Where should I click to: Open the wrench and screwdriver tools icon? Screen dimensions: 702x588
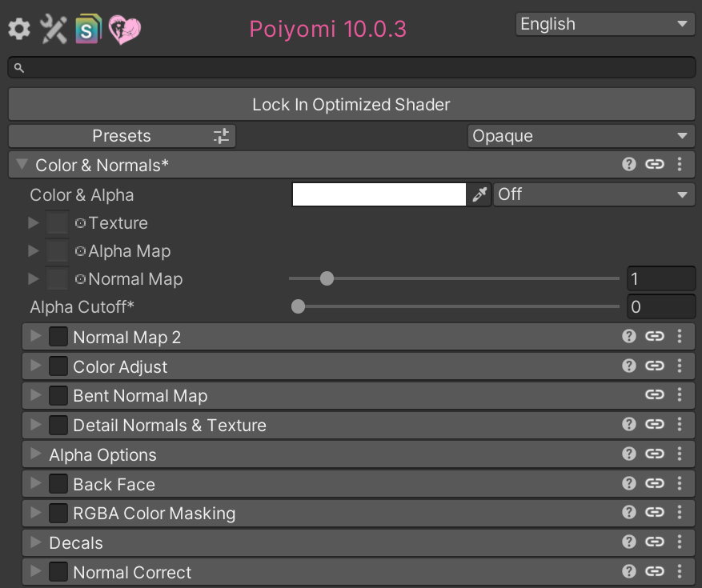[54, 30]
